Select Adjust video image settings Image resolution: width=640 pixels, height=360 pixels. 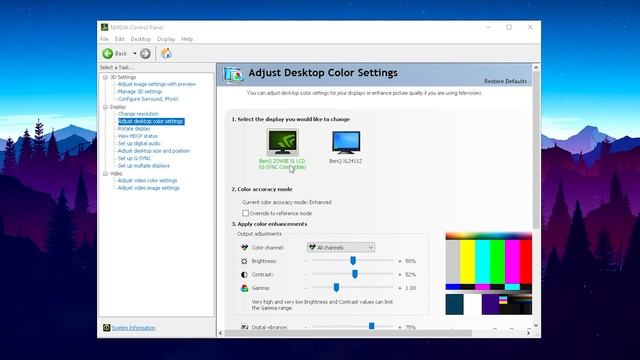pos(149,188)
